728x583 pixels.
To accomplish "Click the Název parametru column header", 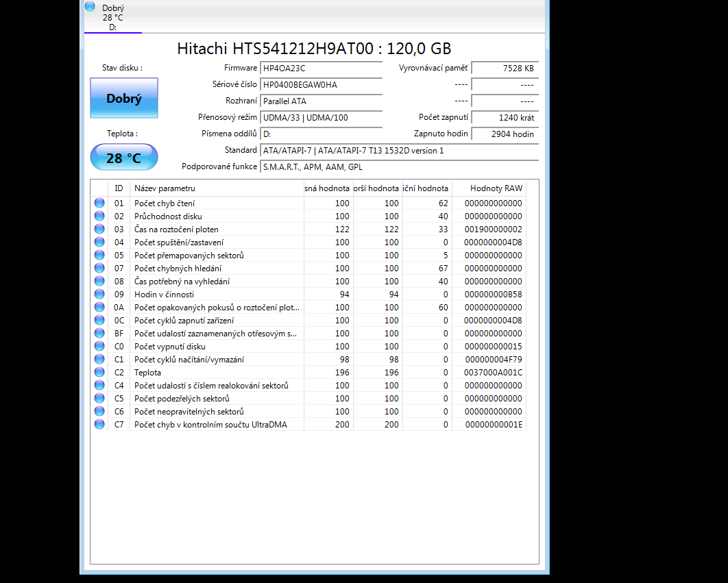I will pyautogui.click(x=217, y=188).
